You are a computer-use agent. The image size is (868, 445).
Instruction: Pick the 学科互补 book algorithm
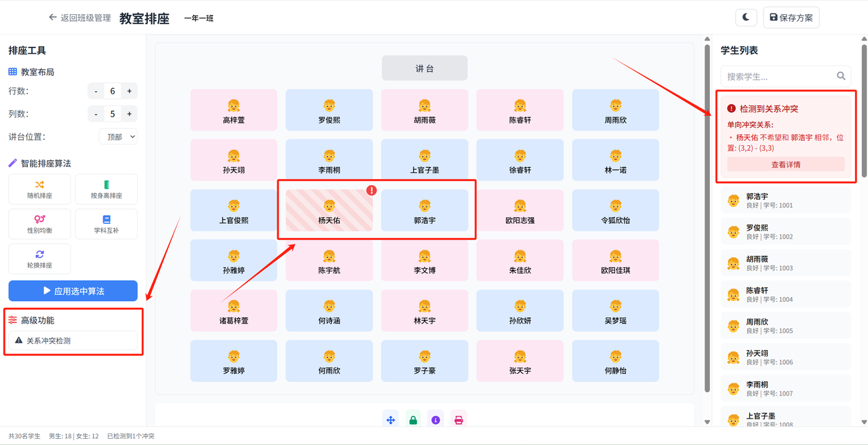click(x=106, y=224)
